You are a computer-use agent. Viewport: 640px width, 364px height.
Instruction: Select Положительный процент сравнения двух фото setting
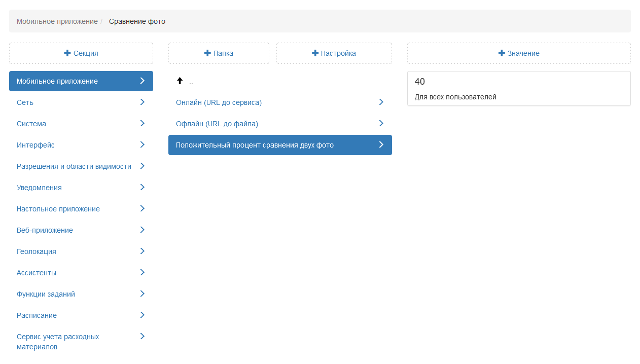(x=255, y=145)
